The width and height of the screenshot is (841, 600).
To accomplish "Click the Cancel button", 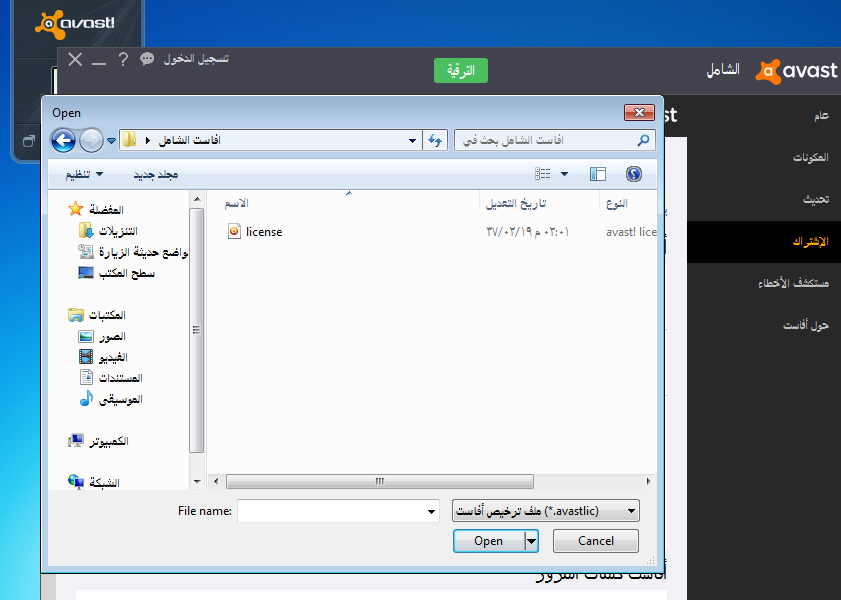I will pos(595,541).
